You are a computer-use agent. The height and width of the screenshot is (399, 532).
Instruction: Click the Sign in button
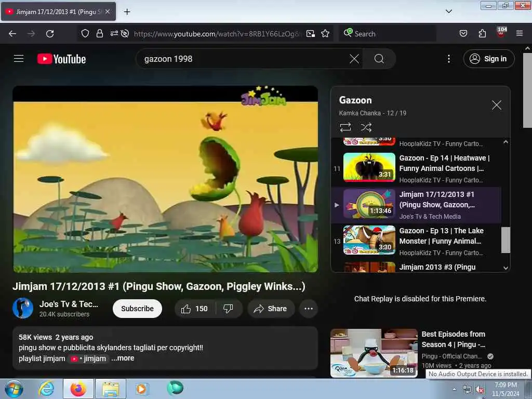pyautogui.click(x=488, y=59)
